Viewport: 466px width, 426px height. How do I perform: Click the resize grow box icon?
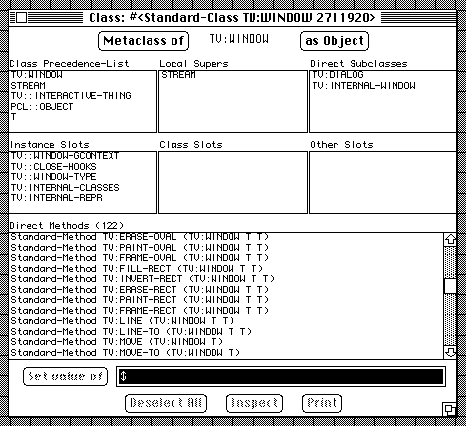tap(449, 409)
